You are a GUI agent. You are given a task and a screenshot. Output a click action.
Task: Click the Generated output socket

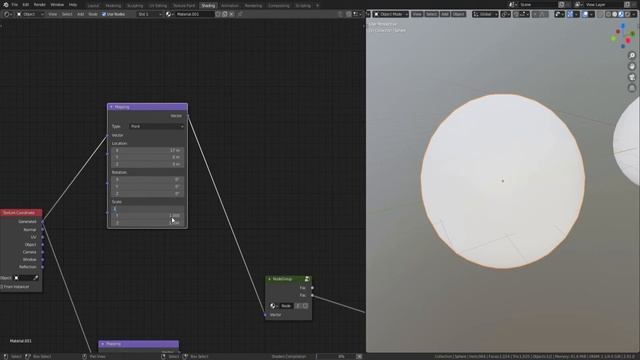(42, 222)
